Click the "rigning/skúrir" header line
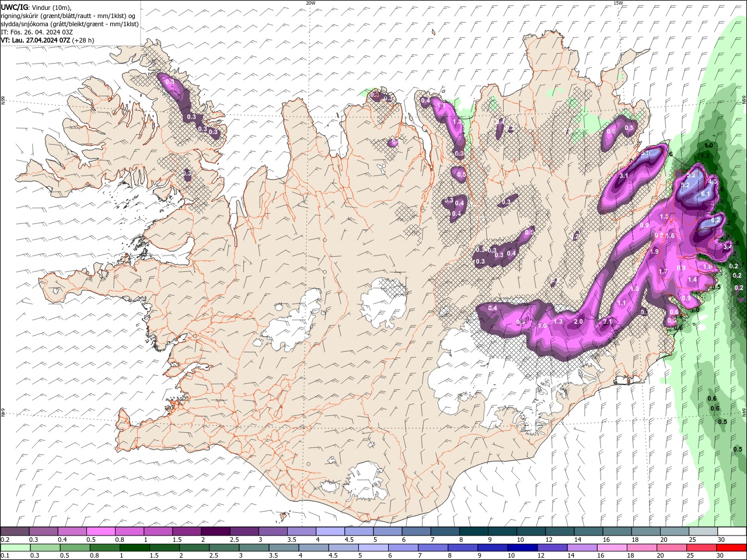Image resolution: width=747 pixels, height=560 pixels. [68, 16]
